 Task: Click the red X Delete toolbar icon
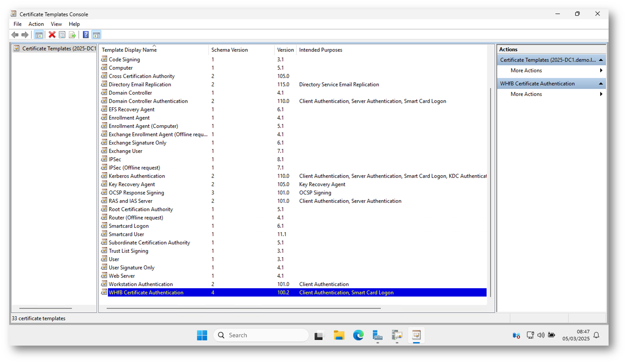[52, 35]
